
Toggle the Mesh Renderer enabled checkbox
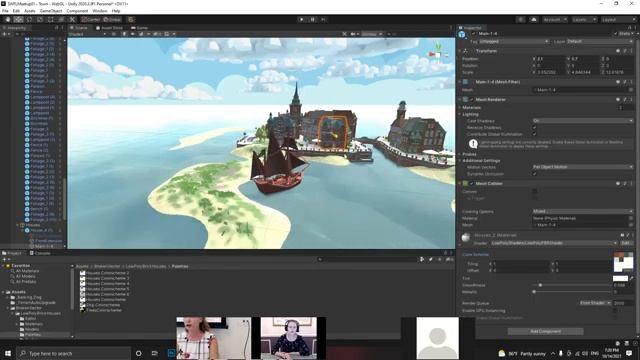pos(472,100)
